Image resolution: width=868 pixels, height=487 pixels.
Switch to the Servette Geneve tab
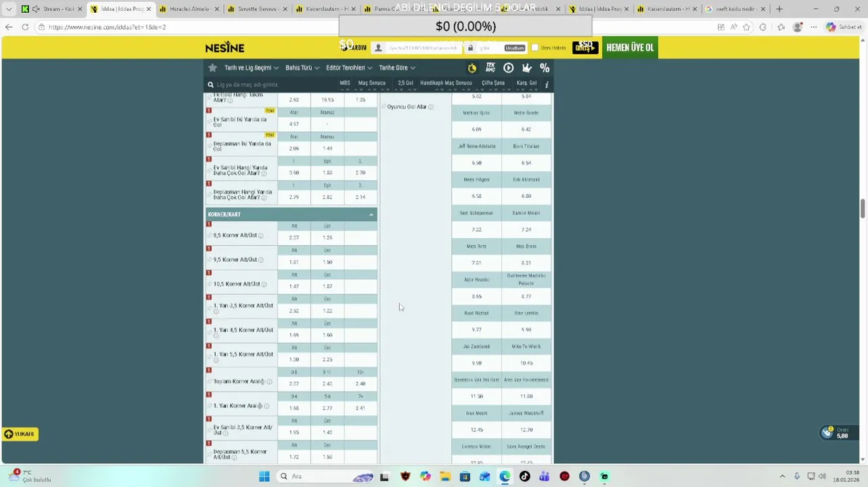tap(257, 9)
